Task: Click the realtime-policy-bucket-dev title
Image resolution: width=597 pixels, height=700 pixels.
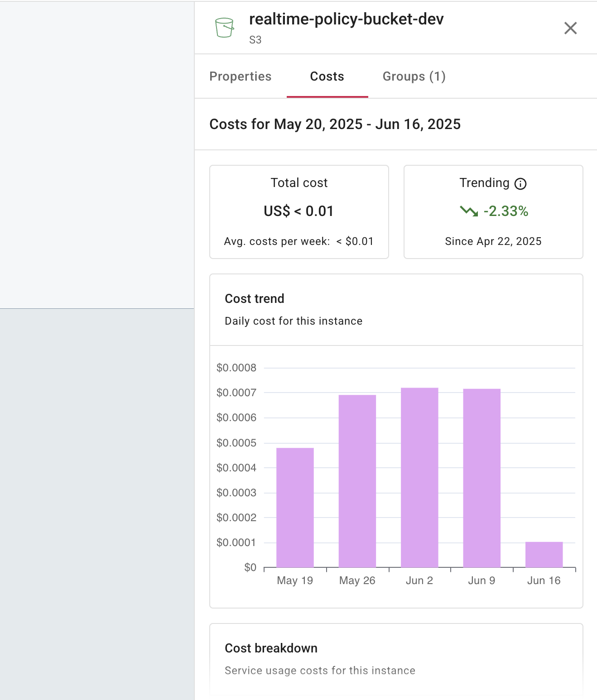Action: click(346, 19)
